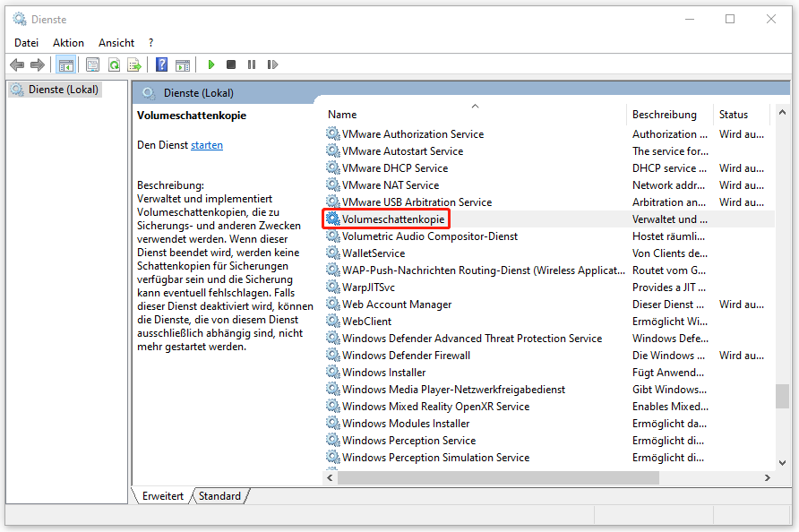The image size is (799, 532).
Task: Select Windows Defender Advanced Threat Protection Service
Action: (472, 339)
